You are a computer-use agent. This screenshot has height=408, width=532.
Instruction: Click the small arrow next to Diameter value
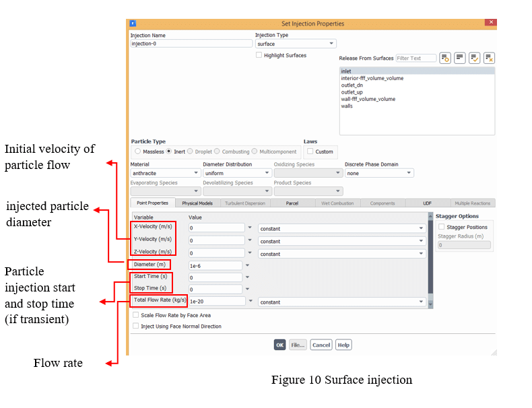(248, 265)
